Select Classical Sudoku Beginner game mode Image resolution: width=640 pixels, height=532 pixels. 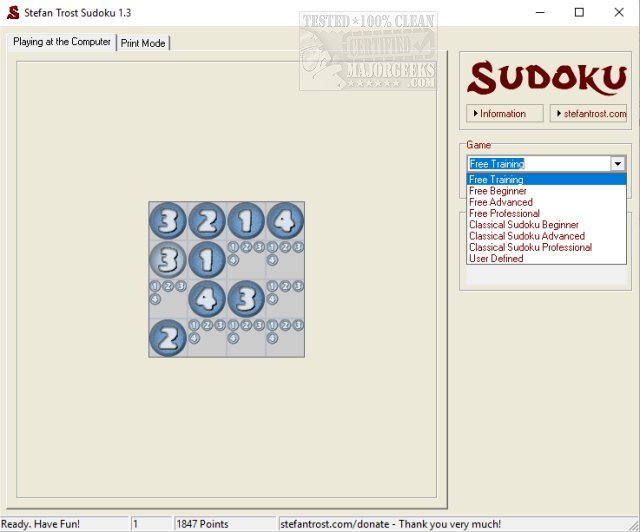[x=547, y=225]
